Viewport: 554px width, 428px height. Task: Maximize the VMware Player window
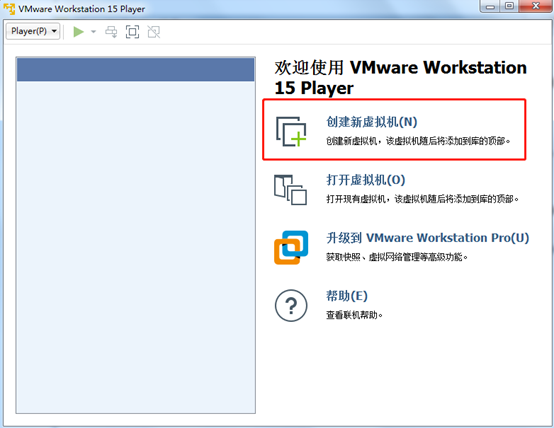point(509,6)
